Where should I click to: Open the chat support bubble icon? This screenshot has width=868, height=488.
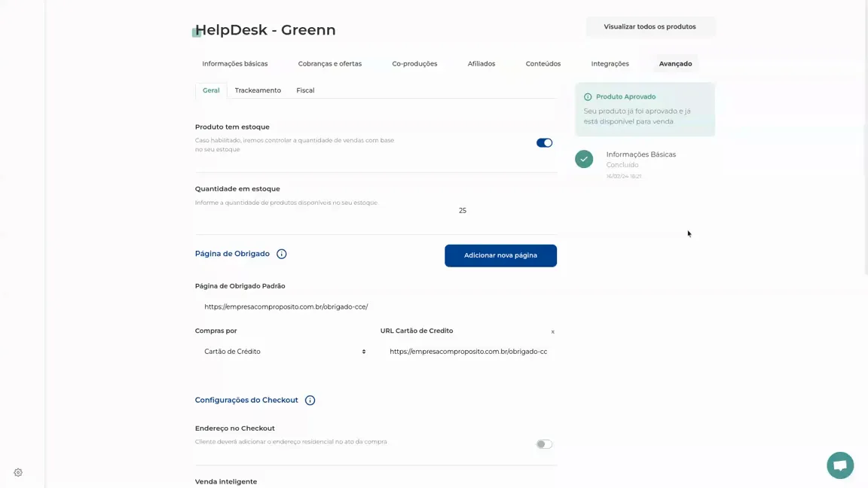(x=840, y=465)
